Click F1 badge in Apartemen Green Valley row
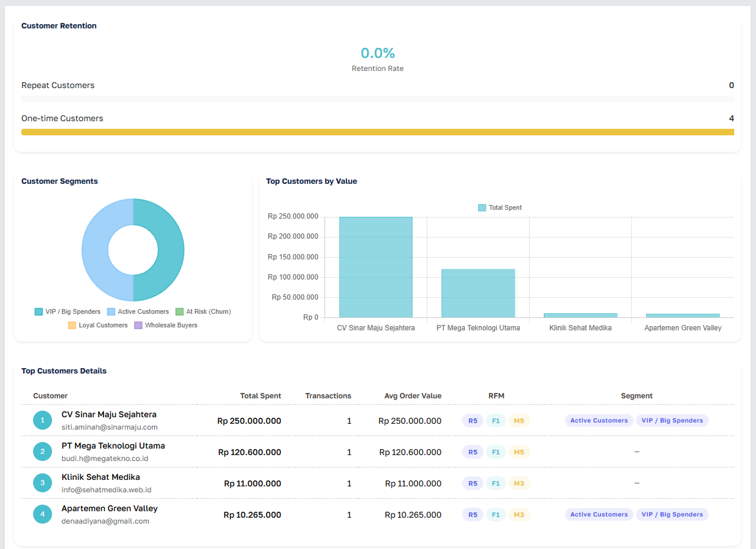The height and width of the screenshot is (549, 756). (496, 515)
